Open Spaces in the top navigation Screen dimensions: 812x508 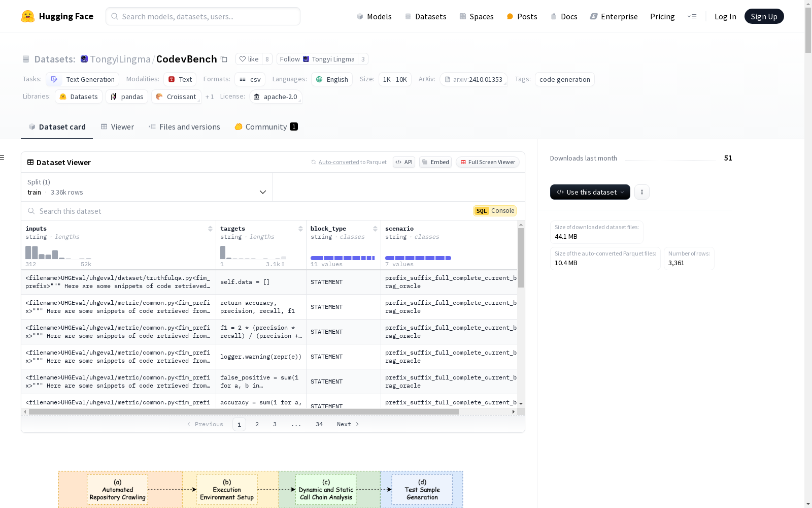coord(476,16)
